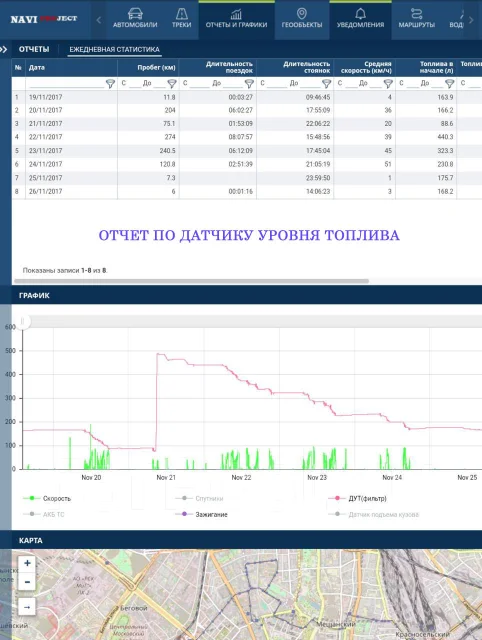Show more navigation items with right arrow
Image resolution: width=482 pixels, height=640 pixels.
[x=471, y=20]
